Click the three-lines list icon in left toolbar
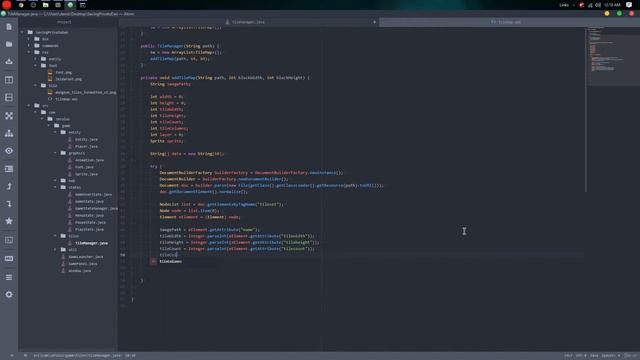This screenshot has height=360, width=640. 9,277
